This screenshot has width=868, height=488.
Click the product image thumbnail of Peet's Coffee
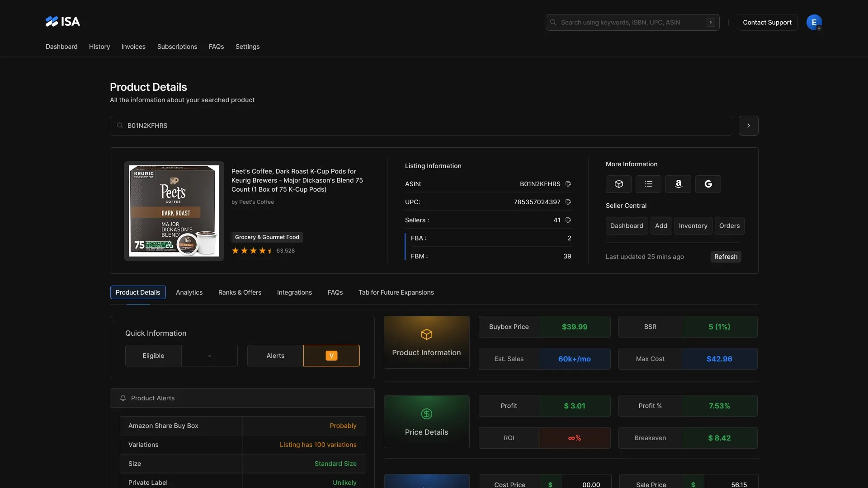(x=174, y=211)
